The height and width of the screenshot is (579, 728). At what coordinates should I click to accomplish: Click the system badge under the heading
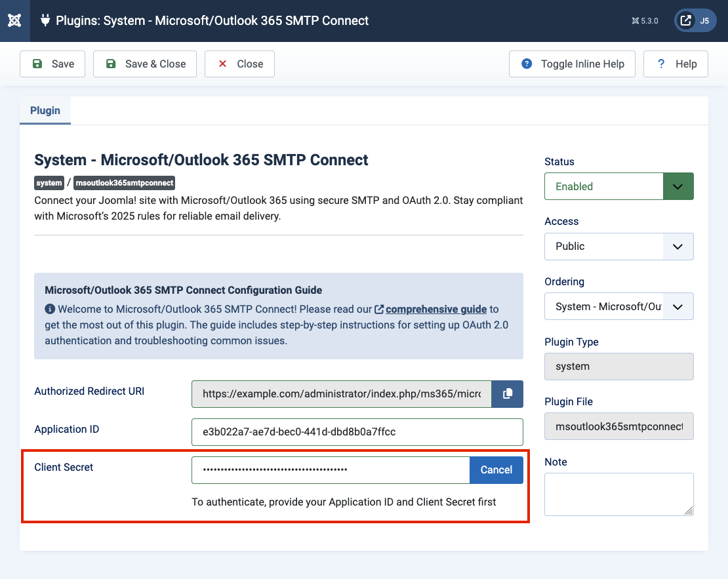(x=49, y=183)
